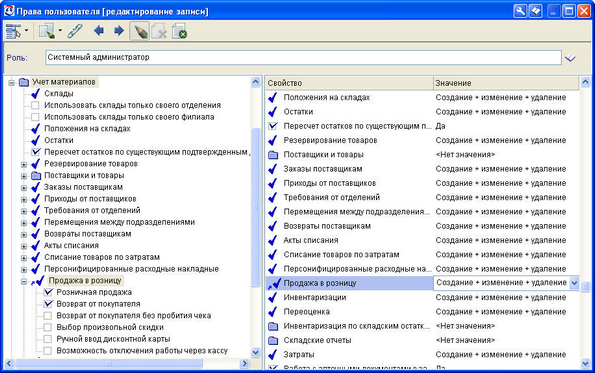The image size is (595, 373).
Task: Open value dropdown for Продажа в розницу
Action: tap(574, 283)
